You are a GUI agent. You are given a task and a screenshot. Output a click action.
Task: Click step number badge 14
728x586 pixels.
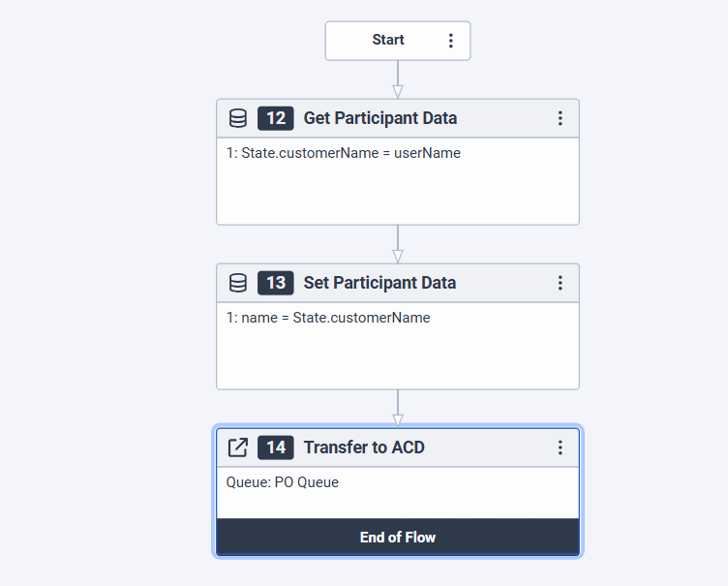point(276,447)
